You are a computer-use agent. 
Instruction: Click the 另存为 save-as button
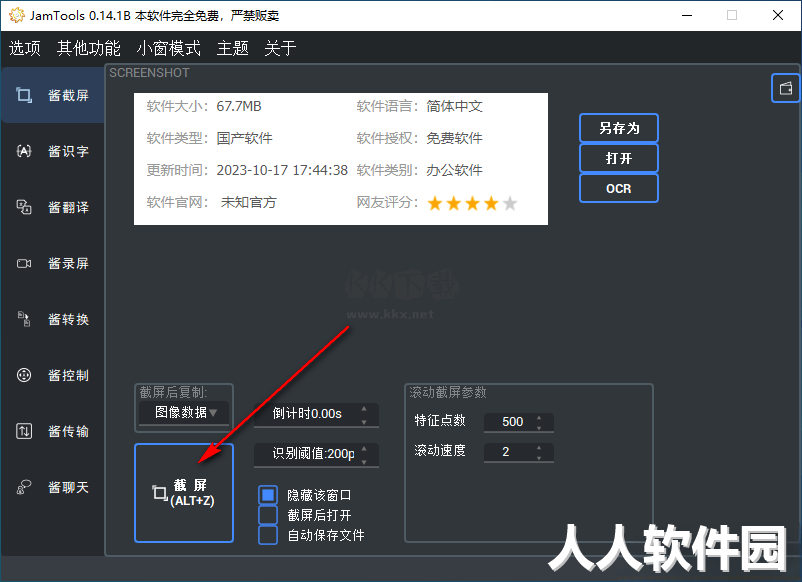point(619,128)
